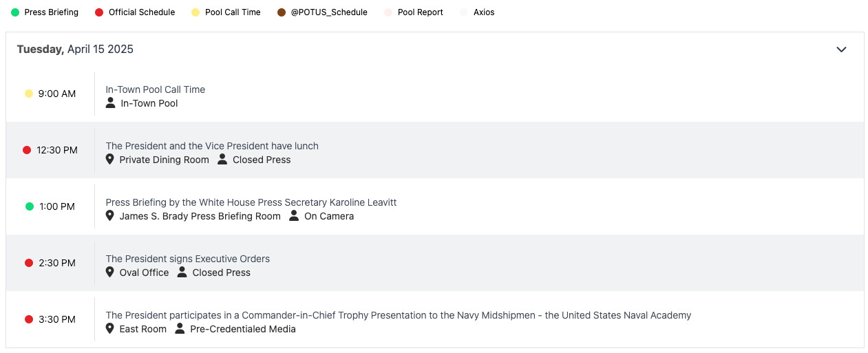This screenshot has width=868, height=353.
Task: Click location pin icon beside Oval Office
Action: click(109, 272)
